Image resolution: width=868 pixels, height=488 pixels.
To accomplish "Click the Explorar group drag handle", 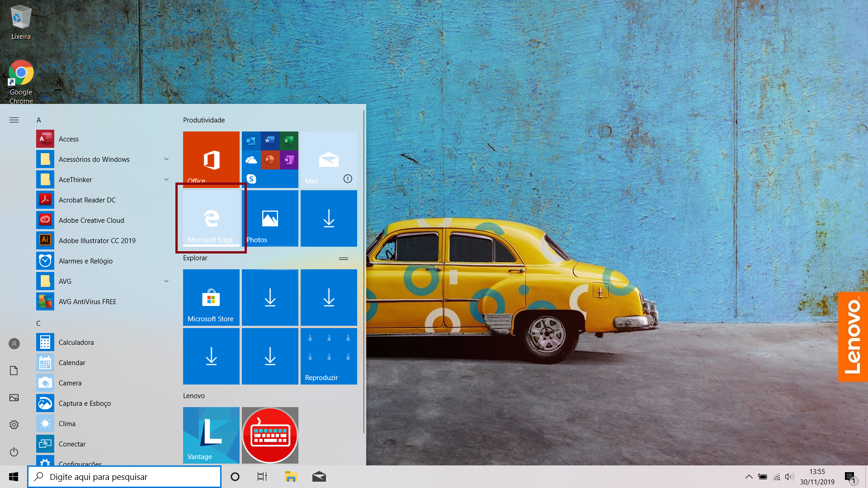I will 344,258.
